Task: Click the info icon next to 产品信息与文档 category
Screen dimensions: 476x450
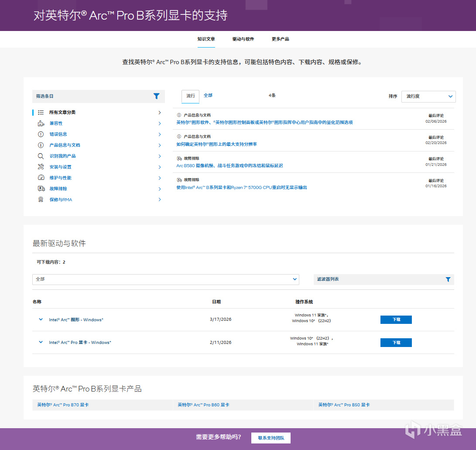Action: 41,145
